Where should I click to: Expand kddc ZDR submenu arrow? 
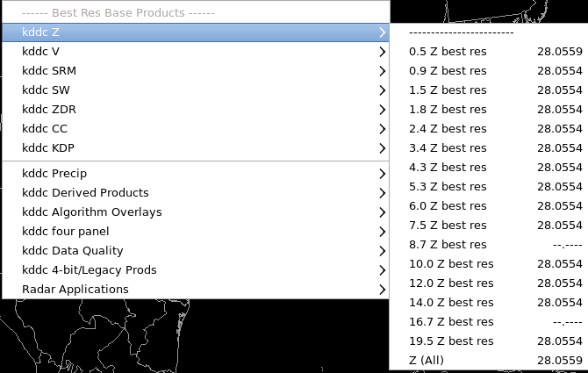(x=382, y=110)
